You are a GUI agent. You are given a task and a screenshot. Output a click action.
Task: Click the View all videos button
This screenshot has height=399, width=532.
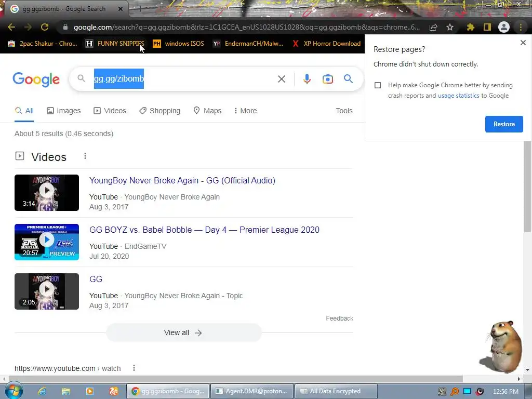(x=183, y=332)
